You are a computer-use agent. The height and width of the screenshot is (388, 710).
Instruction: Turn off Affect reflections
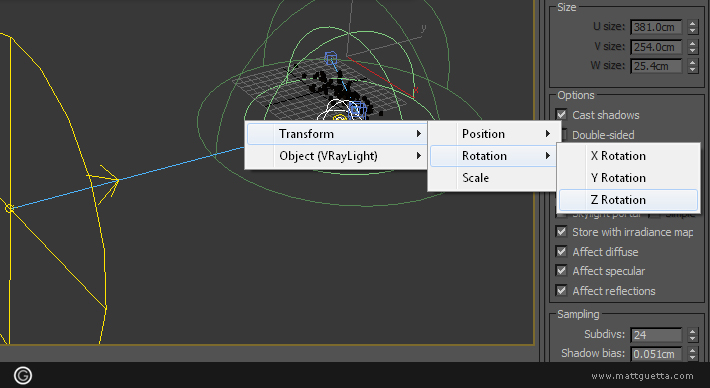(x=561, y=291)
